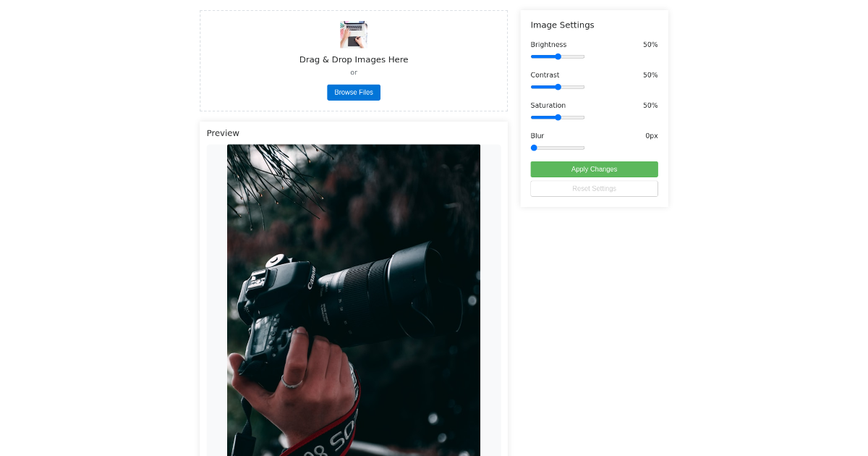Click the Contrast percentage value

[650, 75]
